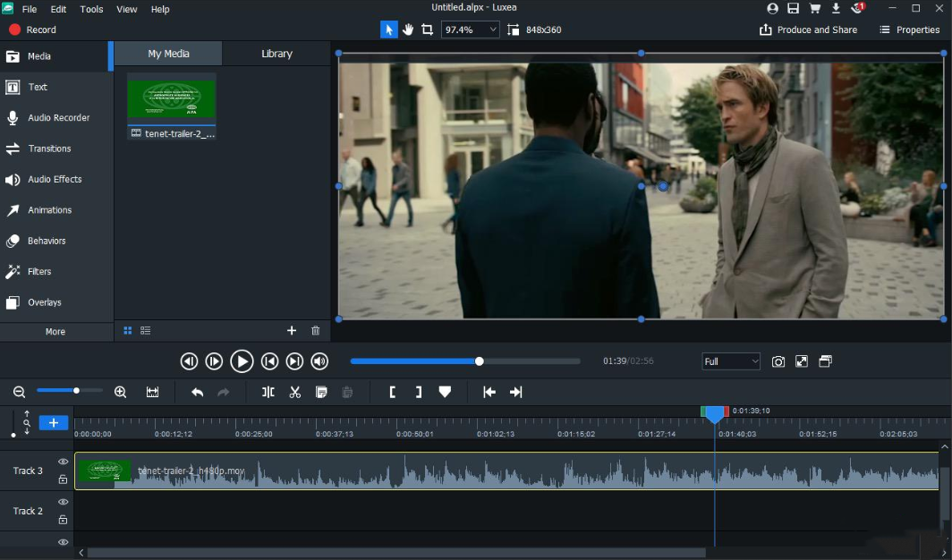This screenshot has height=560, width=952.
Task: Add media with the plus button
Action: click(x=292, y=331)
